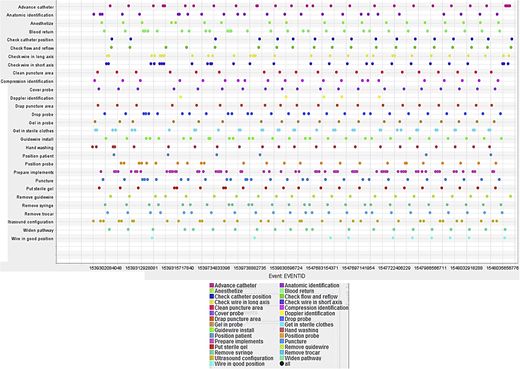Screen dimensions: 520x369
Task: Click 'Wire in good position' y-axis label
Action: coord(32,239)
